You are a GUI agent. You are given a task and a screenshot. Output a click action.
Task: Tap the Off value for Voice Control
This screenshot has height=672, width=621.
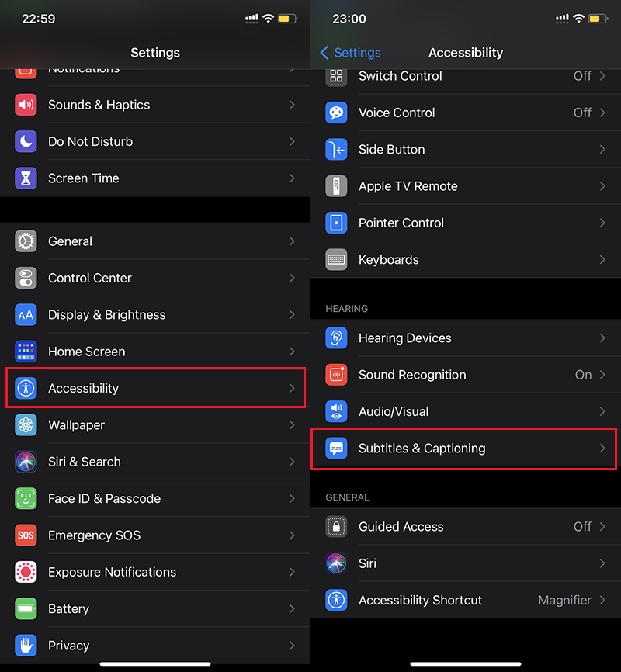coord(582,113)
